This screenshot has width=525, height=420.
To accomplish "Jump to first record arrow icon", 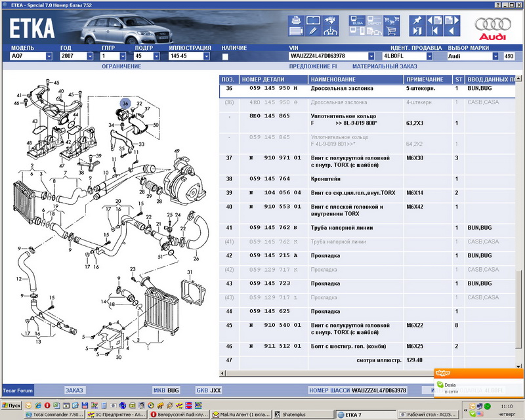I will (434, 31).
